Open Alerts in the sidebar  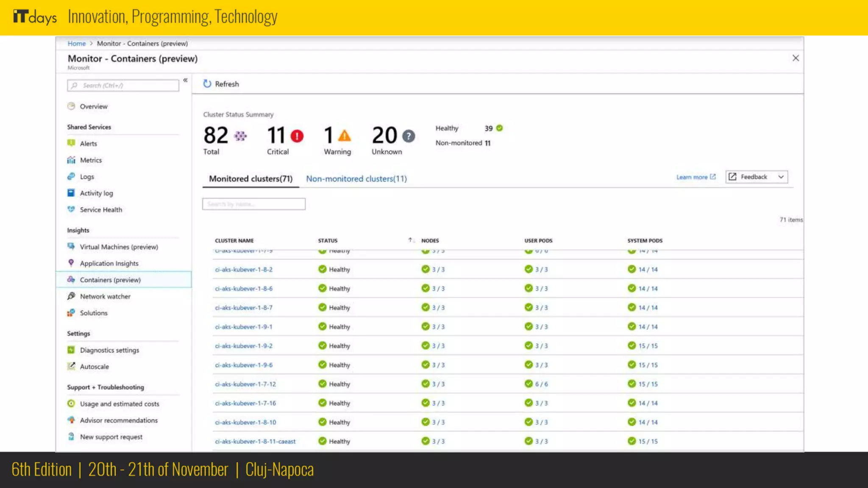(x=88, y=144)
